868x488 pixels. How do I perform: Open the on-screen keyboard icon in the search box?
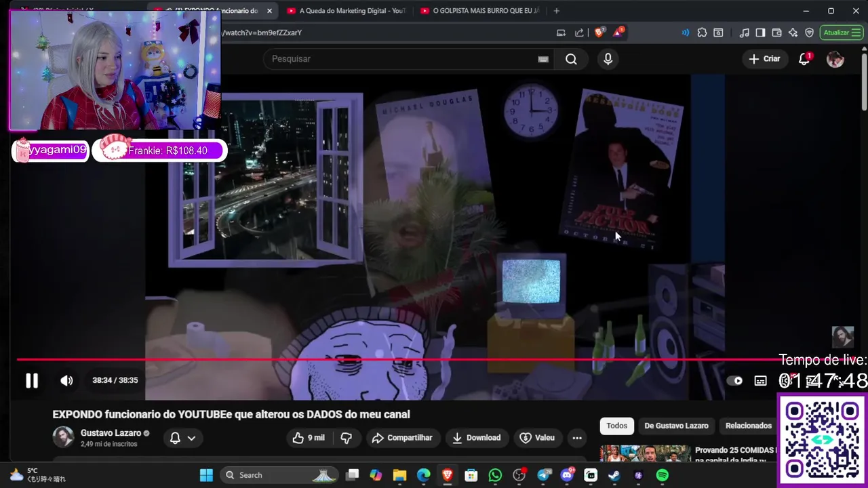coord(543,59)
